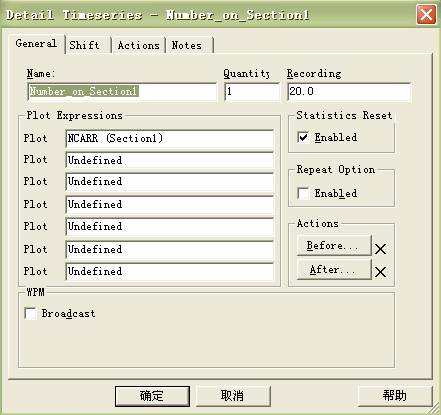The width and height of the screenshot is (441, 415).
Task: Click the Name input field
Action: [122, 91]
